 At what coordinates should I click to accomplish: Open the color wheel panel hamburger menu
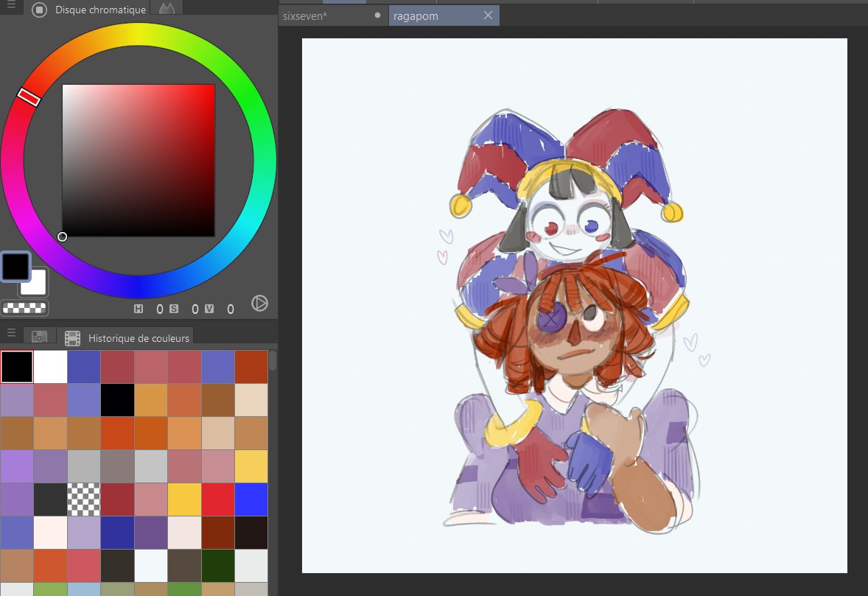pos(11,5)
